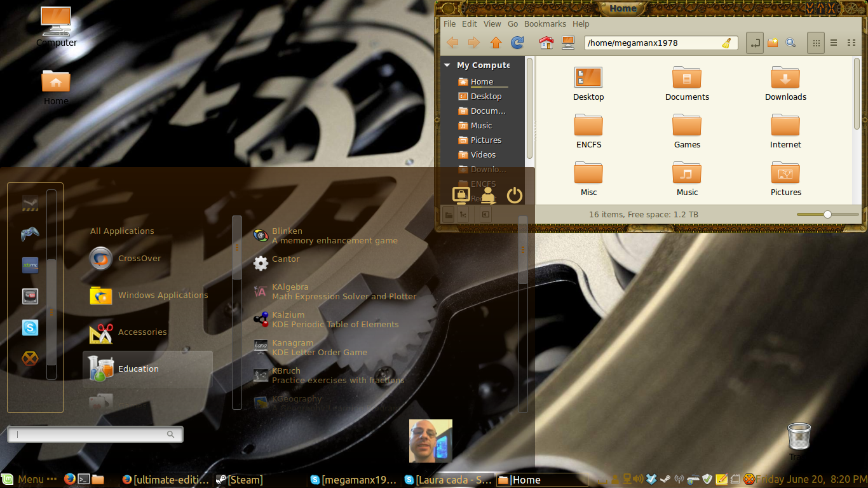
Task: Click the power quit icon in menu
Action: click(515, 195)
